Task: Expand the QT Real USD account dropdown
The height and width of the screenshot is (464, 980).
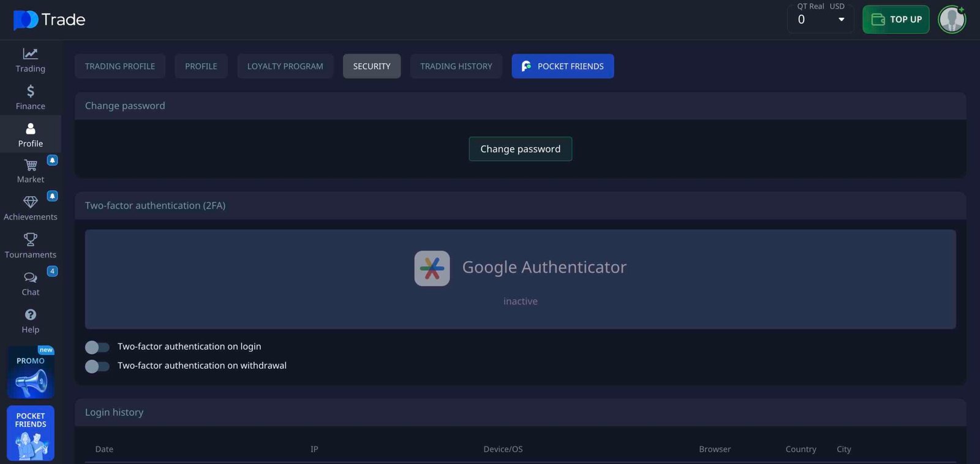Action: [821, 19]
